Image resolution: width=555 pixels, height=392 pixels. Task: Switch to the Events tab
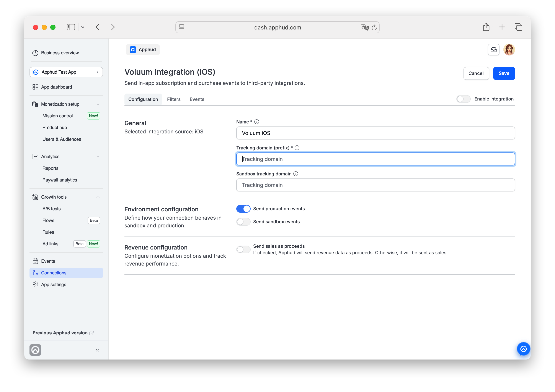point(197,99)
